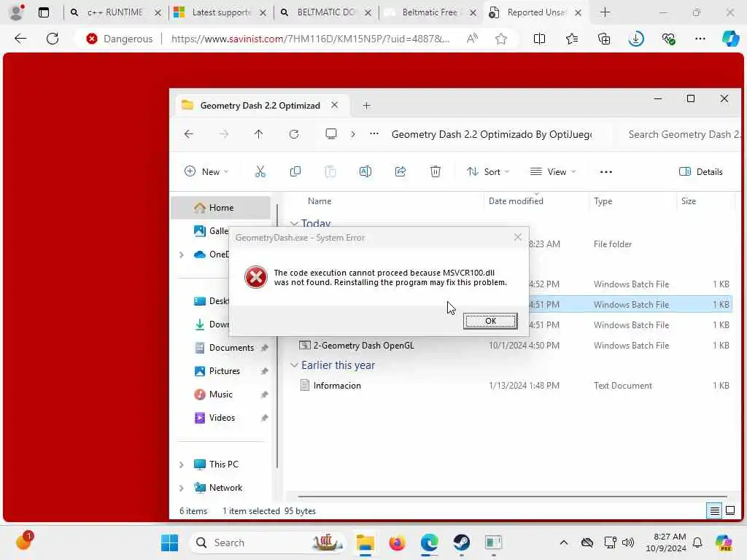747x560 pixels.
Task: Click OK in the System Error dialog
Action: pyautogui.click(x=490, y=321)
